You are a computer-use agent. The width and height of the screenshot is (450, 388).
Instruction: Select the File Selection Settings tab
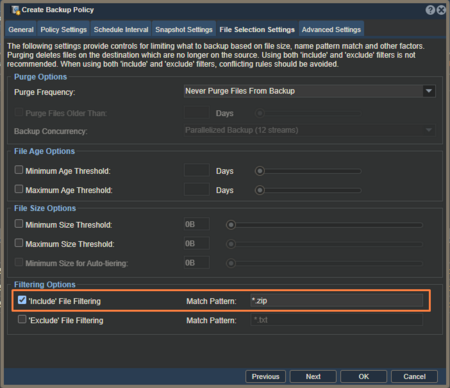tap(257, 29)
